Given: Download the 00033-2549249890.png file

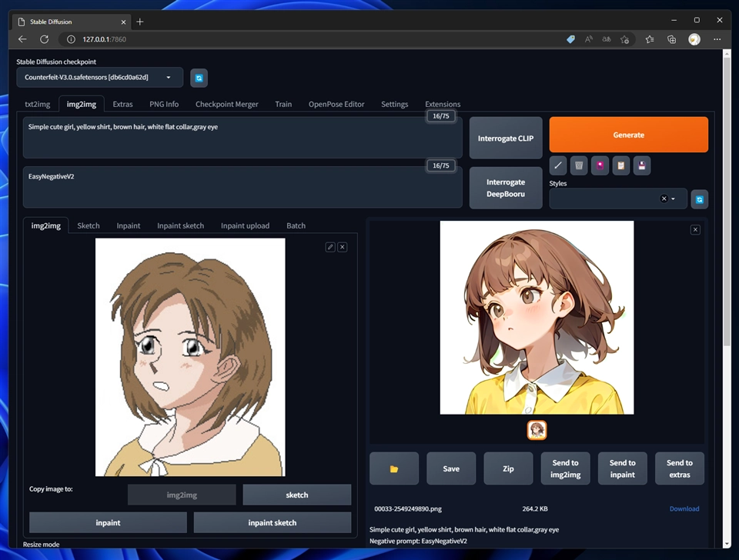Looking at the screenshot, I should pyautogui.click(x=684, y=508).
